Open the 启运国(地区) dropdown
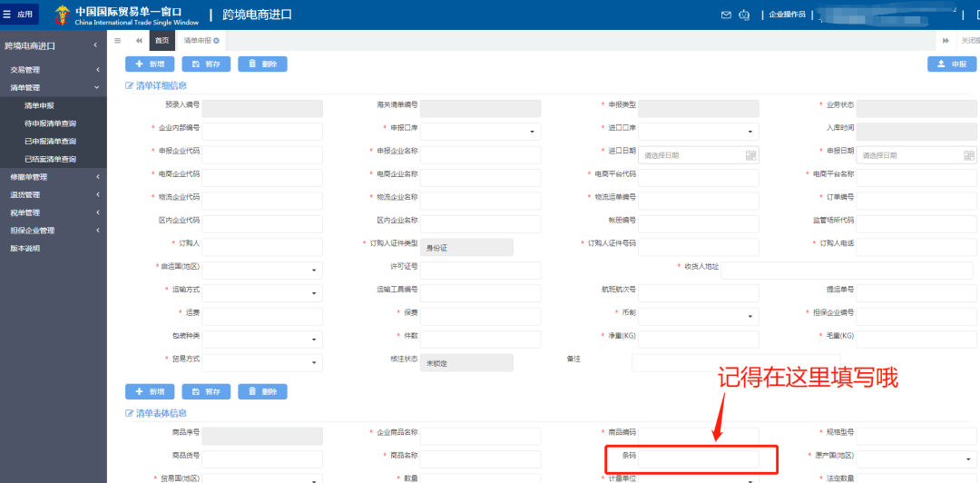This screenshot has height=483, width=980. coord(262,271)
